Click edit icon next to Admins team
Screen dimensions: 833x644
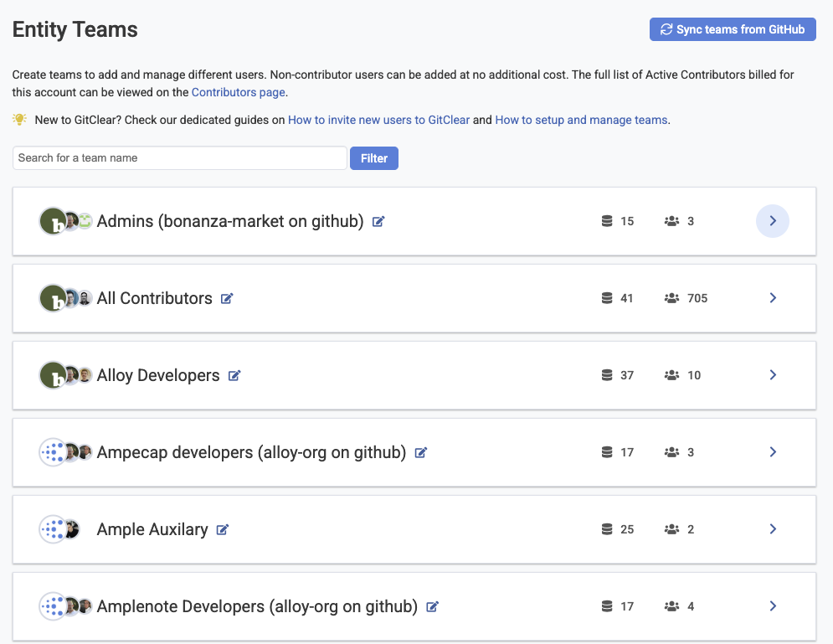click(x=378, y=222)
